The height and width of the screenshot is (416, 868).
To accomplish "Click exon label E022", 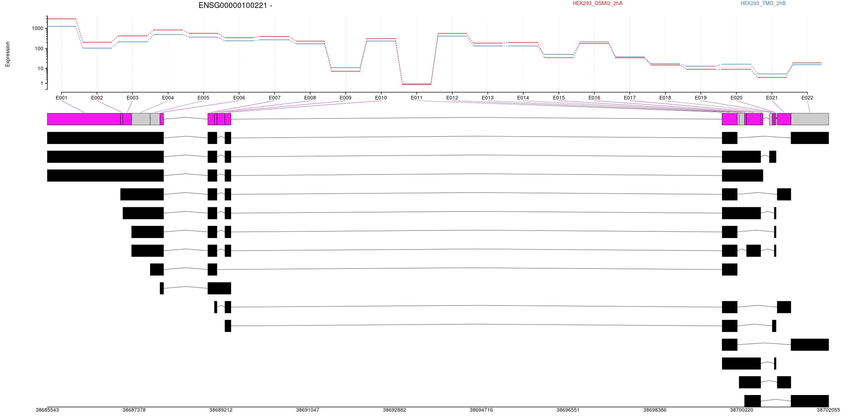I will click(807, 98).
